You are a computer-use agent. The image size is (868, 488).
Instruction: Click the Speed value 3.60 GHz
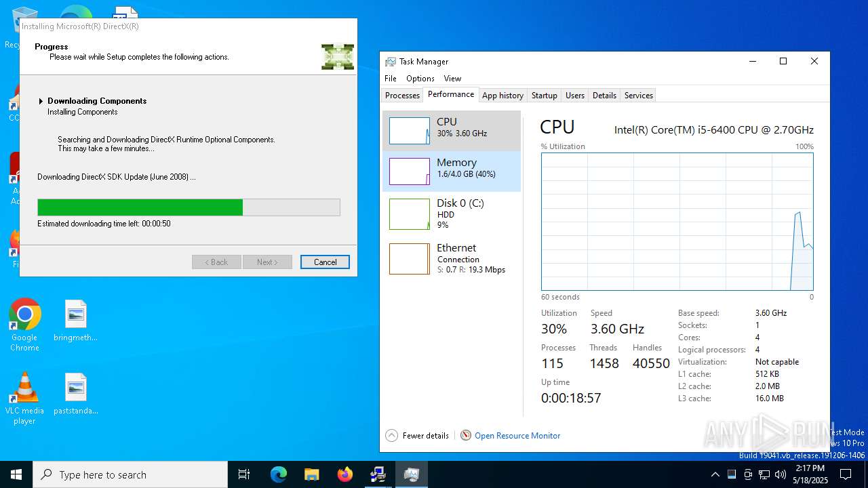[617, 329]
